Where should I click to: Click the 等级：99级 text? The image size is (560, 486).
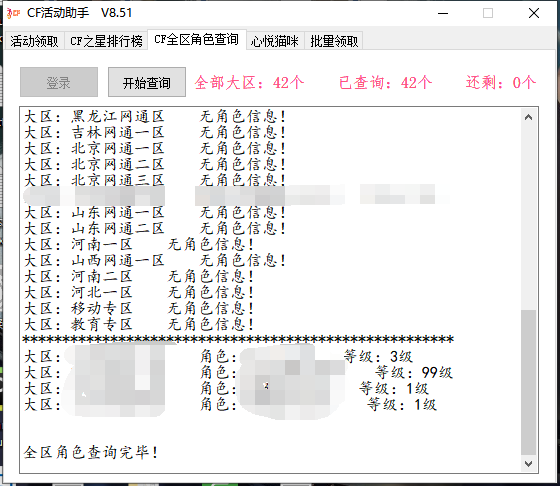tap(414, 372)
